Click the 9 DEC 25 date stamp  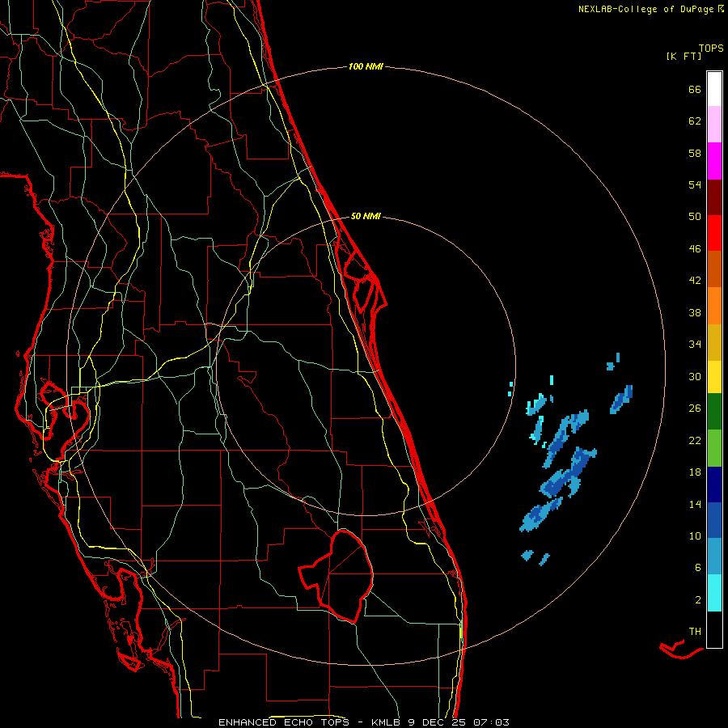point(437,722)
